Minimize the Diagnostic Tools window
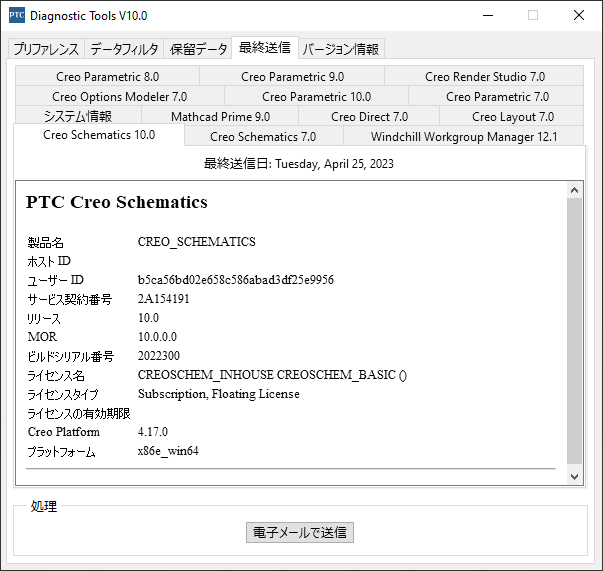This screenshot has height=571, width=603. pos(488,15)
